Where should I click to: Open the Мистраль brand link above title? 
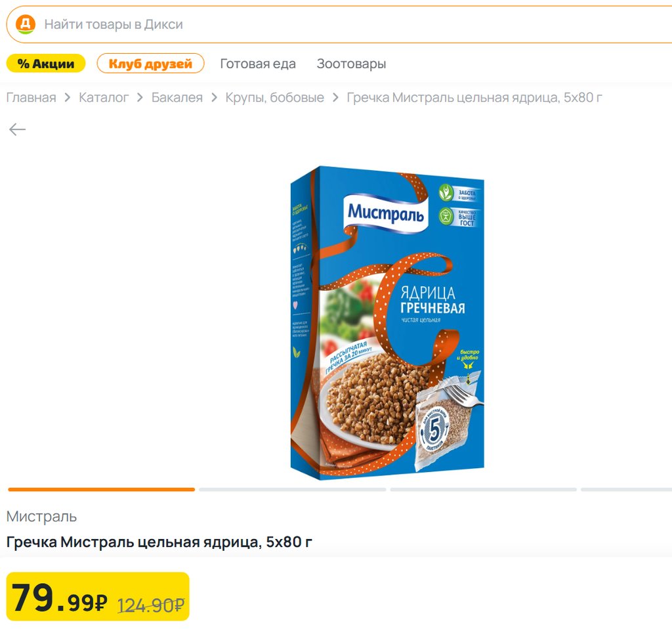pyautogui.click(x=41, y=517)
